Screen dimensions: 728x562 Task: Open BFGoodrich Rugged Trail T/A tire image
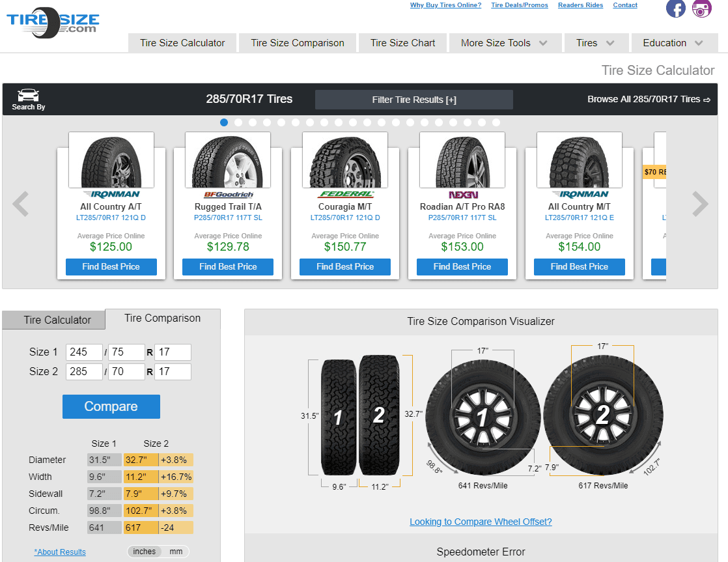228,160
